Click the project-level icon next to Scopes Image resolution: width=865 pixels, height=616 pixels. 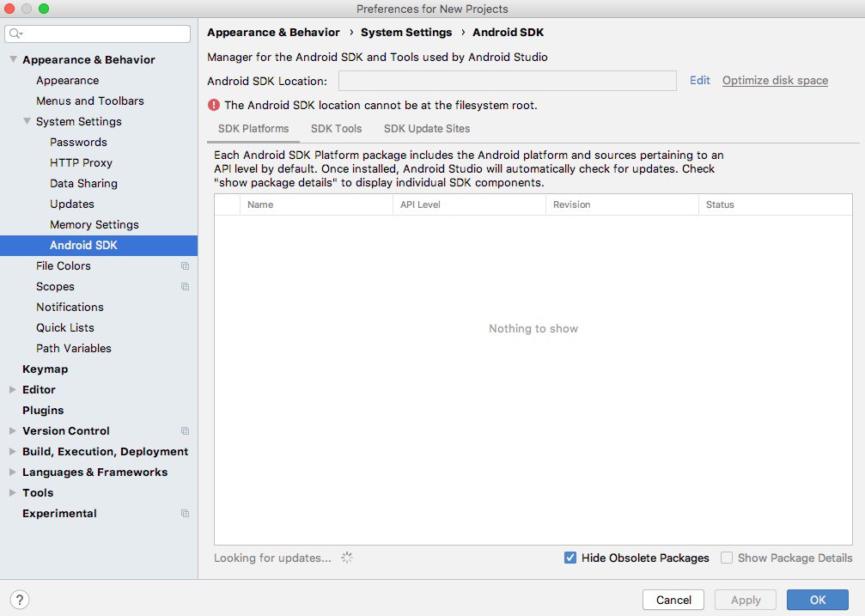click(x=185, y=286)
